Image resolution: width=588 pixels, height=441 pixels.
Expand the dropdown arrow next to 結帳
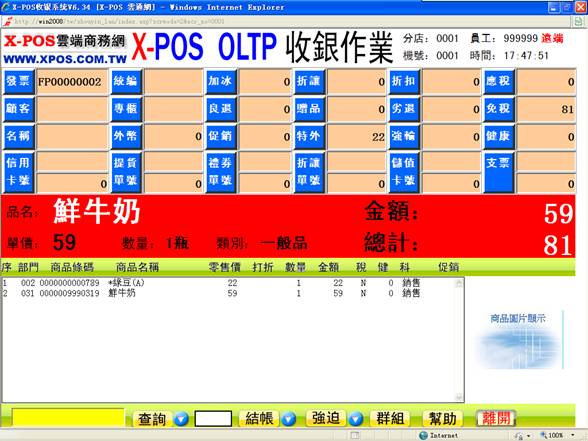(289, 418)
